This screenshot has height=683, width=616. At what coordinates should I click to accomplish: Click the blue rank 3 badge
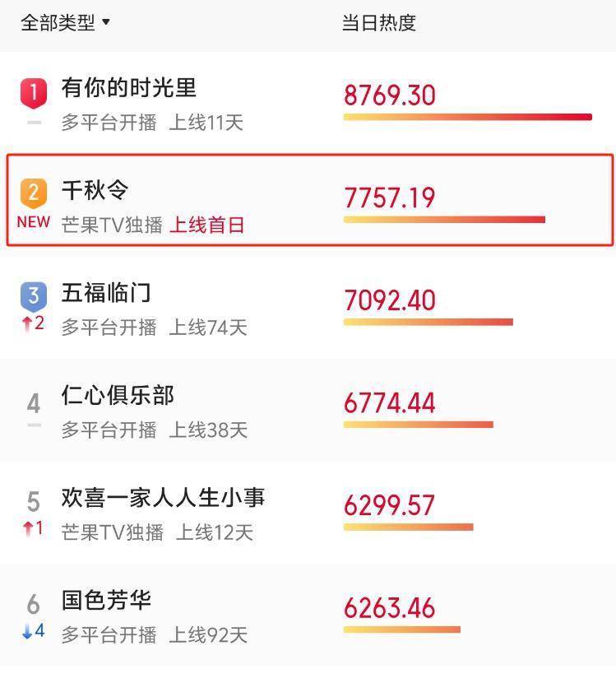[x=34, y=295]
